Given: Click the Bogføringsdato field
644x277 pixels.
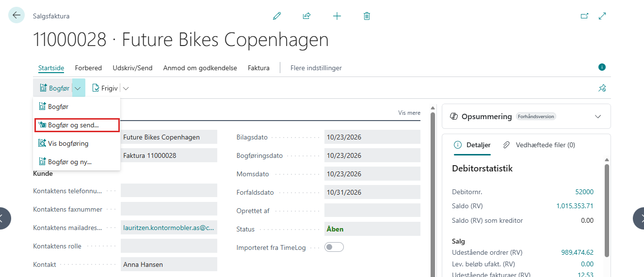Looking at the screenshot, I should tap(372, 155).
